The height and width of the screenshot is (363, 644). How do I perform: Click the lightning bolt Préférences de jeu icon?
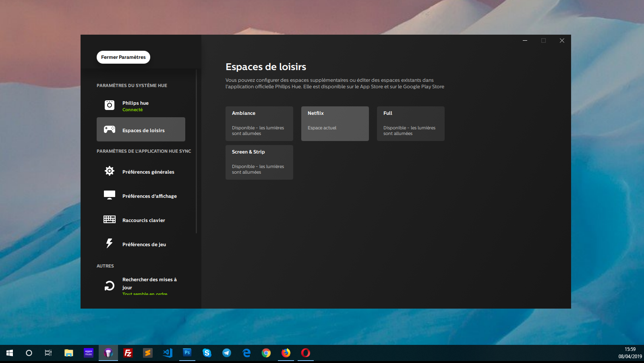pyautogui.click(x=109, y=243)
